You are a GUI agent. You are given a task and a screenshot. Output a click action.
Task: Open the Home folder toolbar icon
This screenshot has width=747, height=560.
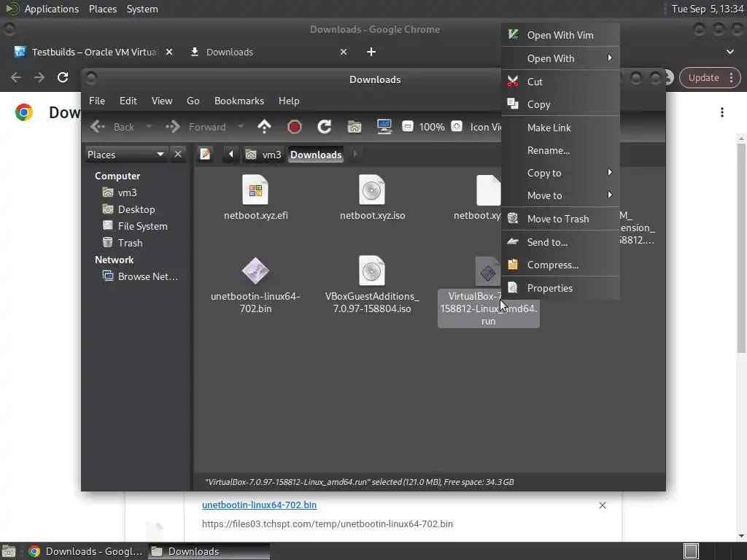point(355,127)
